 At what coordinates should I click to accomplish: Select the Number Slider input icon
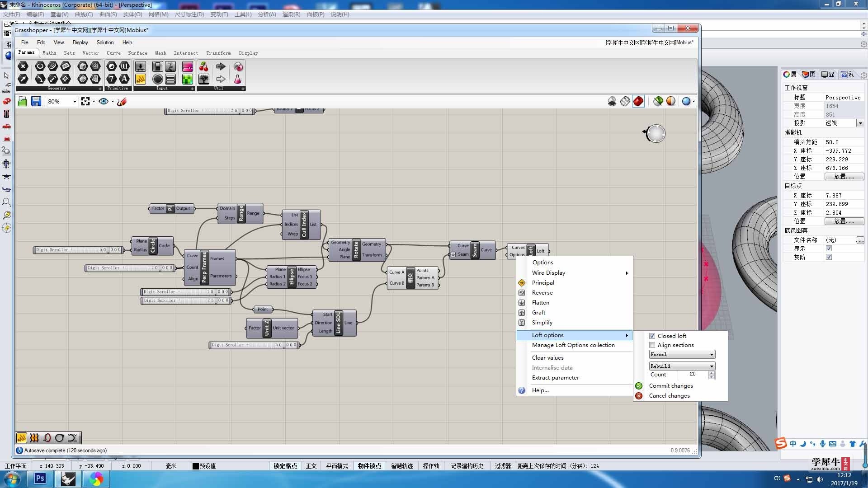[141, 66]
